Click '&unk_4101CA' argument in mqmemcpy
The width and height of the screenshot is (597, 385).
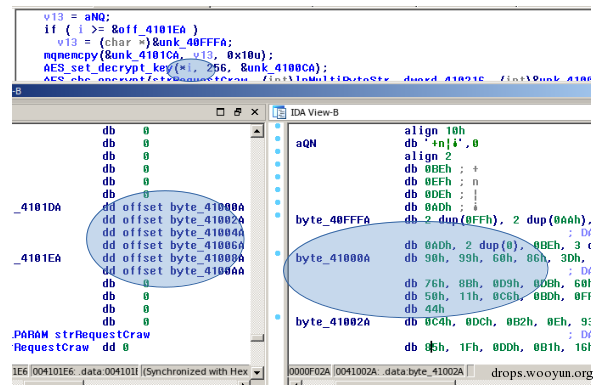coord(142,55)
